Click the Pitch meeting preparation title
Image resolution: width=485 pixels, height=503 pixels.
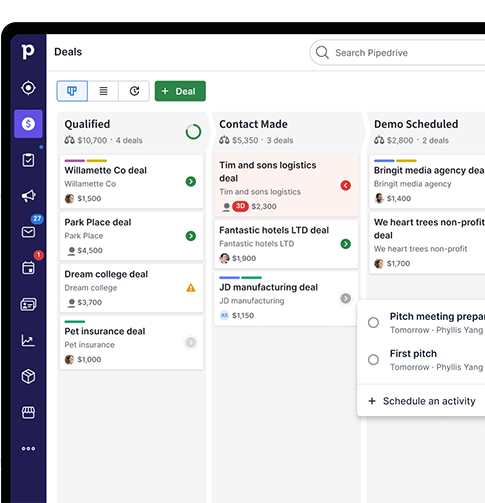pyautogui.click(x=437, y=316)
